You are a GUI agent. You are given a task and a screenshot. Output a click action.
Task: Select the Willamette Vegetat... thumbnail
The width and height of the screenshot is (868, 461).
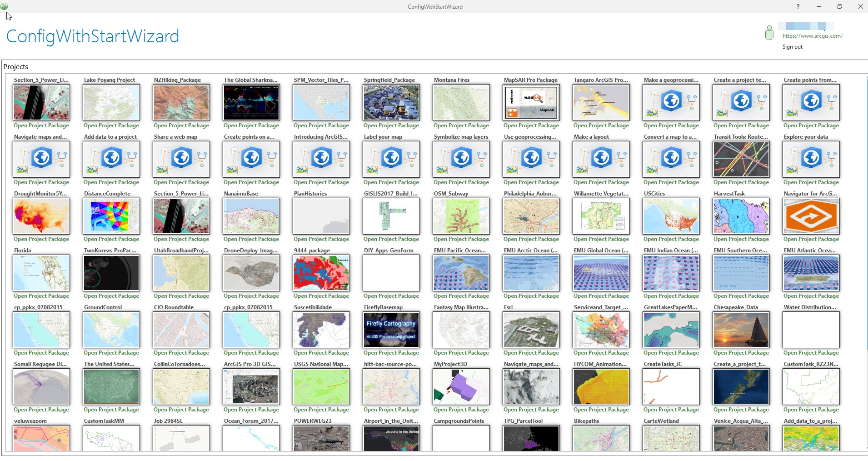pyautogui.click(x=601, y=216)
